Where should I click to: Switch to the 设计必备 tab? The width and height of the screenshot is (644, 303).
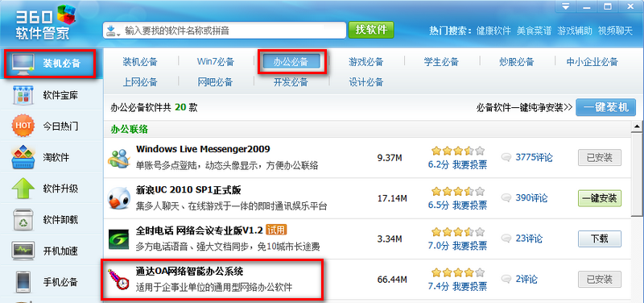(x=366, y=82)
